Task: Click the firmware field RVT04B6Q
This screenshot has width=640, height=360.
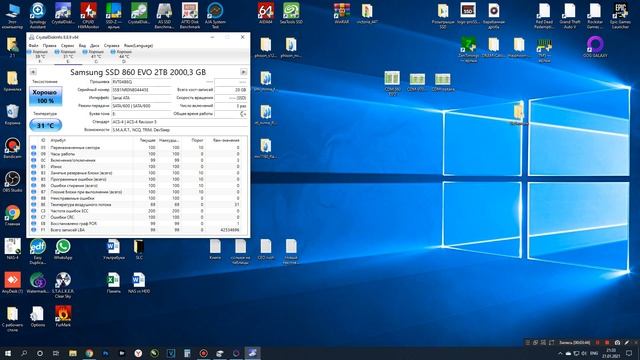Action: [142, 82]
